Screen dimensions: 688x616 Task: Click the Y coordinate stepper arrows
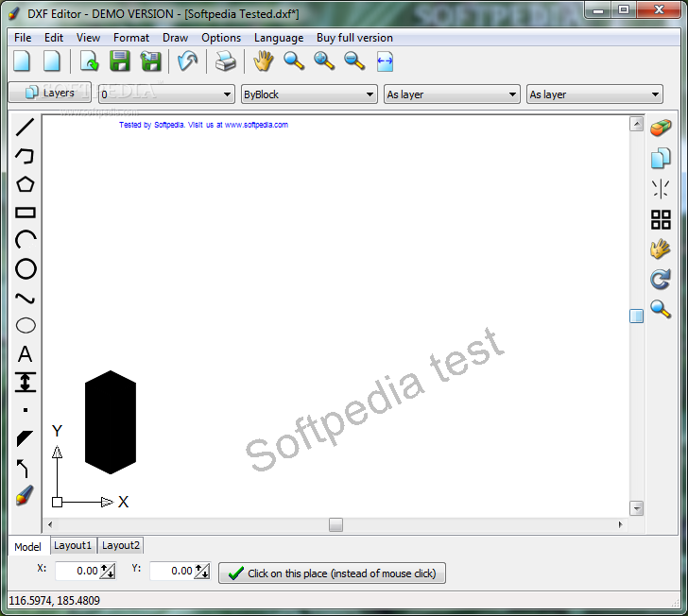tap(202, 571)
